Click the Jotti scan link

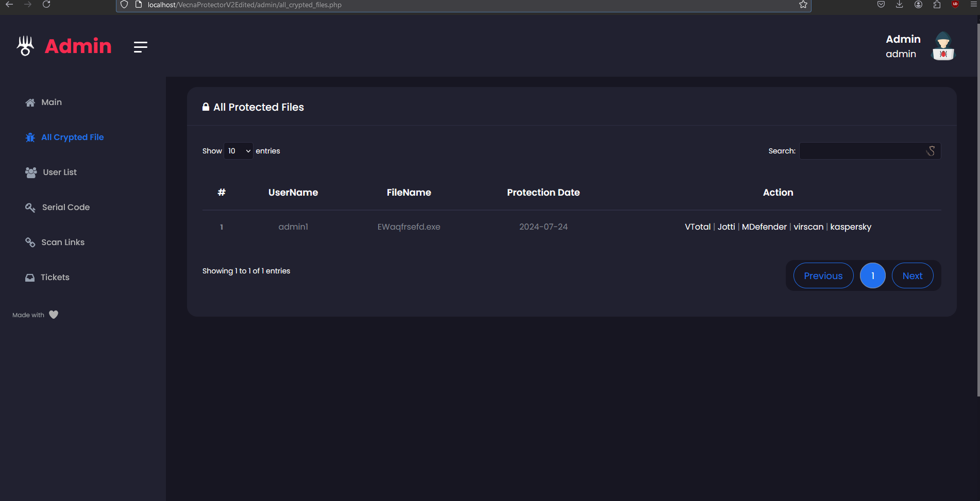[726, 227]
